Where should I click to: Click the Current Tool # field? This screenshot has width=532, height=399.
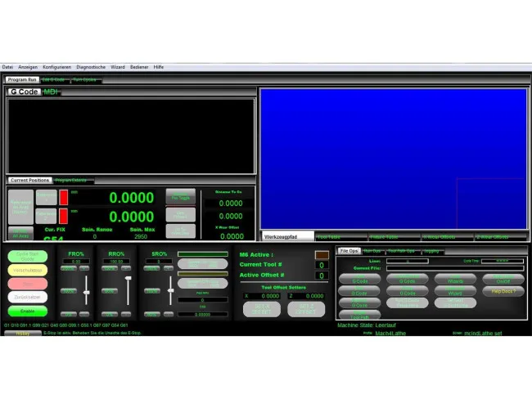322,265
